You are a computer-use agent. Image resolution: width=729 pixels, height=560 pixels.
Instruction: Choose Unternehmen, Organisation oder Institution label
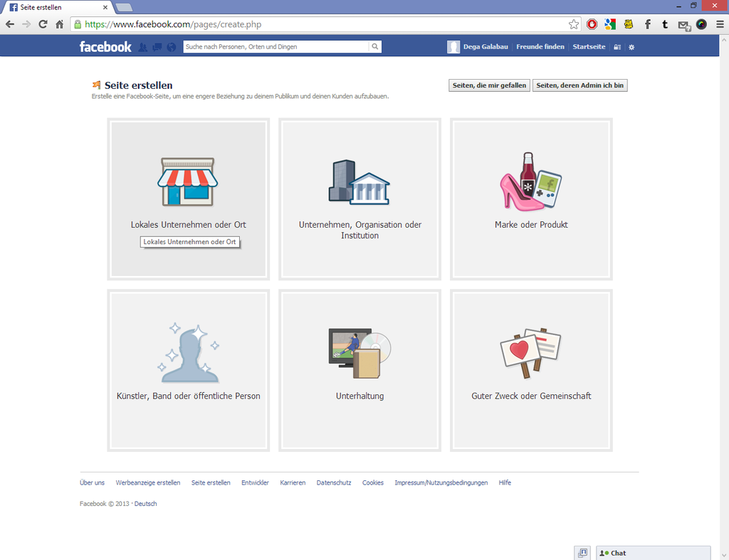point(360,230)
